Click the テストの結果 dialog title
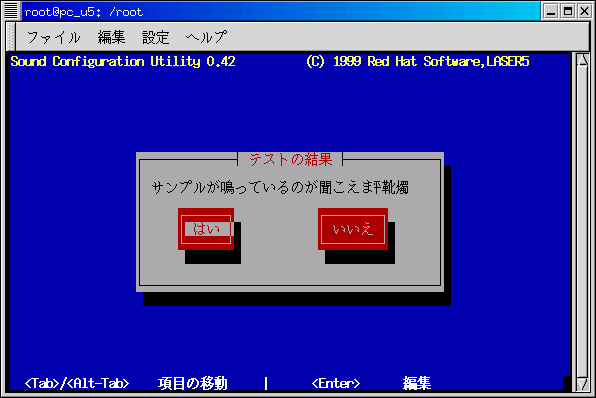596x398 pixels. coord(290,159)
